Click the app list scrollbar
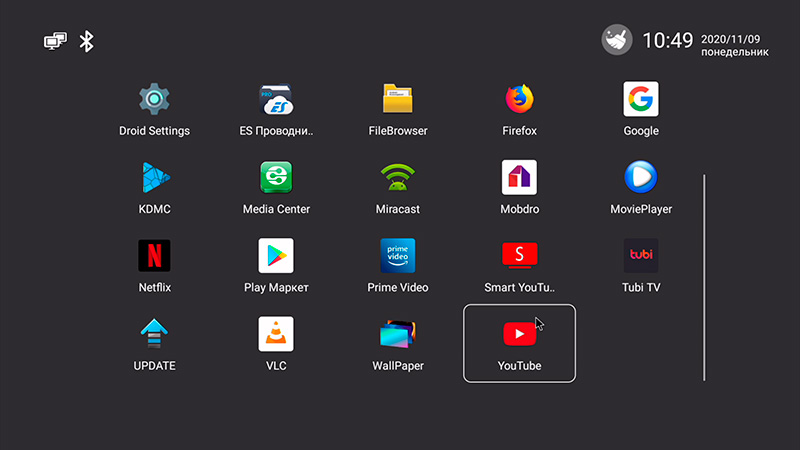The height and width of the screenshot is (450, 800). click(704, 277)
